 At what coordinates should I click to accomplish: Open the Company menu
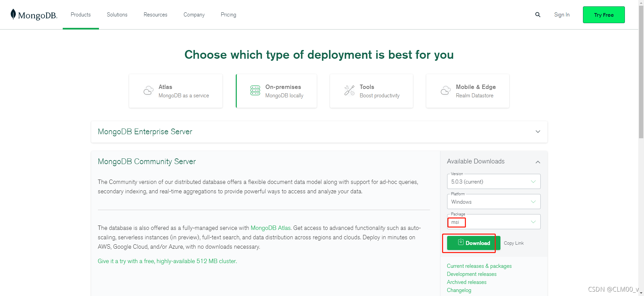(x=194, y=15)
